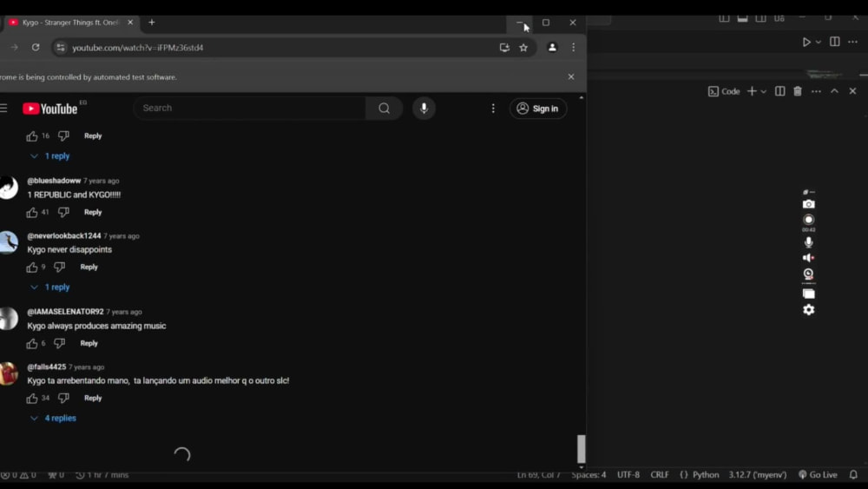This screenshot has height=489, width=868.
Task: Bookmark this page with the star icon
Action: tap(523, 48)
